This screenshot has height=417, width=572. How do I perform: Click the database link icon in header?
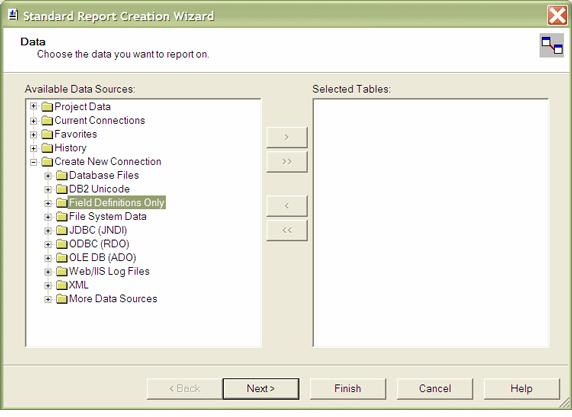pos(552,46)
